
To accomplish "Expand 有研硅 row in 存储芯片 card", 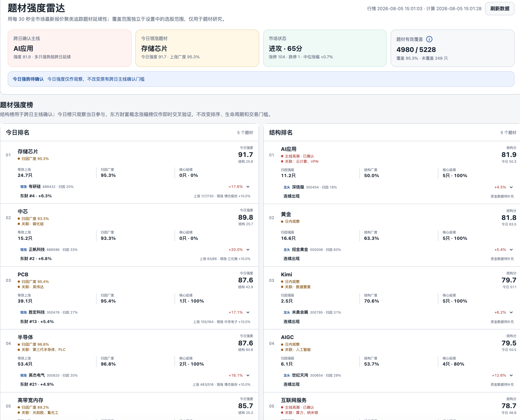I will click(248, 187).
